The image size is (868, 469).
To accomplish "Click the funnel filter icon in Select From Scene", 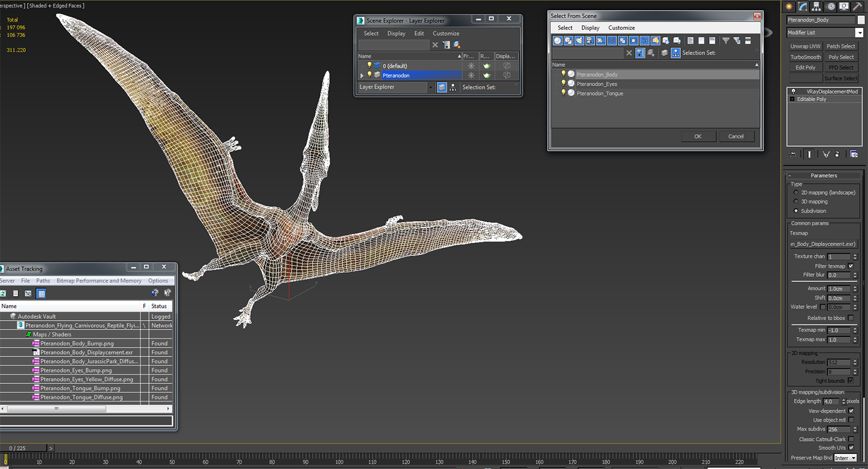I will 726,40.
